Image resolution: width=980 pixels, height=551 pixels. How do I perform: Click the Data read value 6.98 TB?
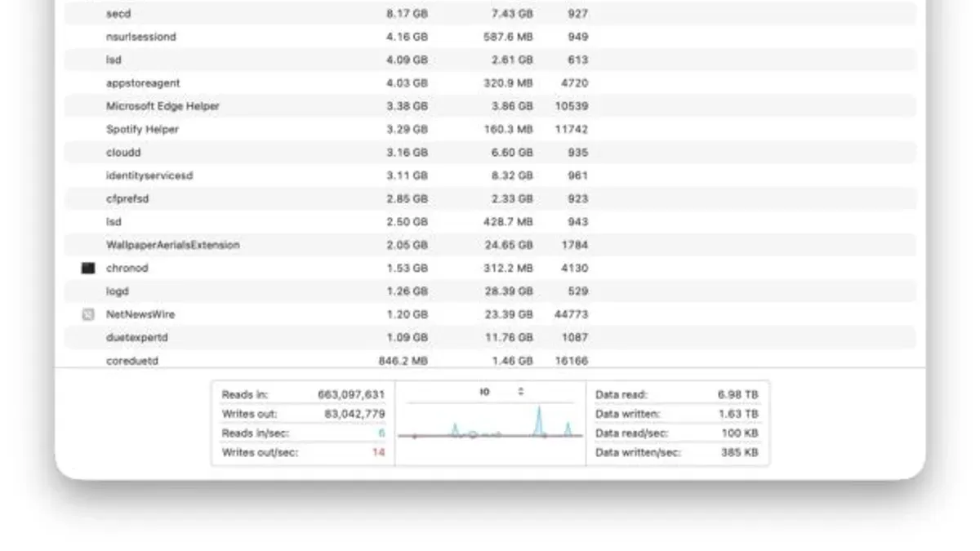[738, 394]
